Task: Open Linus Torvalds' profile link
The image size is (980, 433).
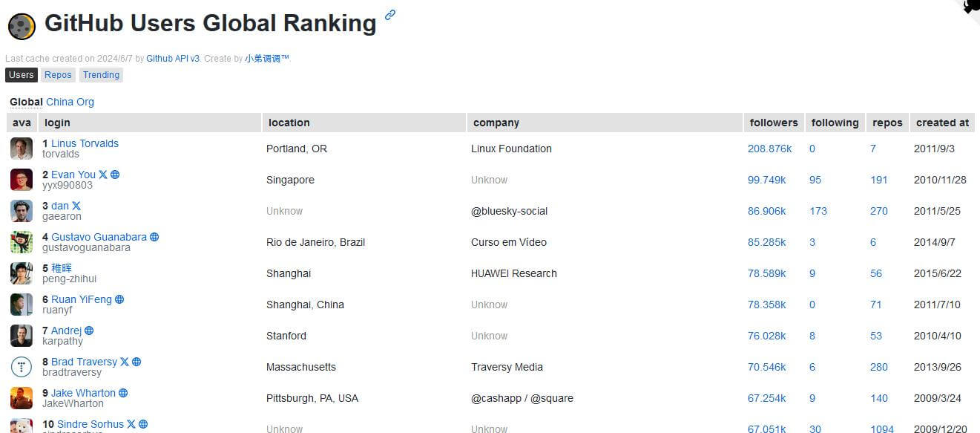Action: tap(85, 143)
